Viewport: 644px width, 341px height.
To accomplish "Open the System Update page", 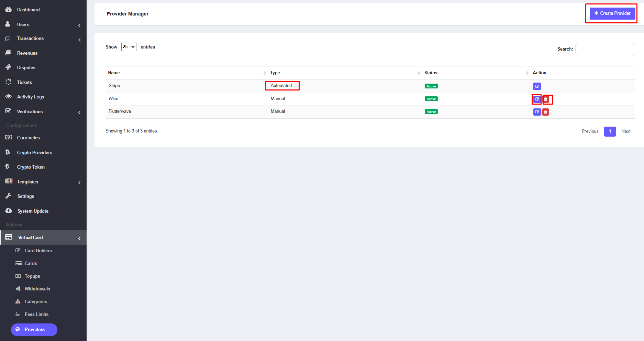I will pyautogui.click(x=33, y=211).
